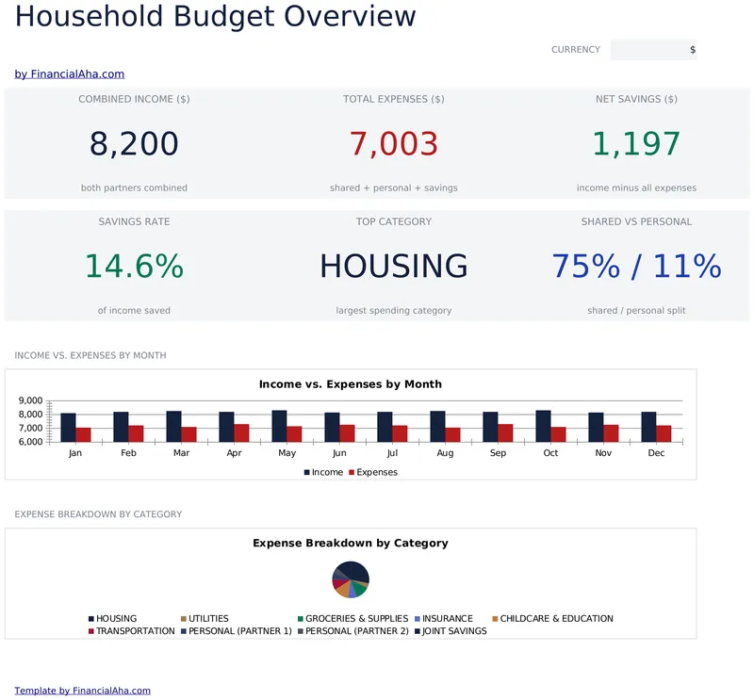Click the Income legend swatch in bar chart
This screenshot has height=700, width=754.
pos(307,473)
